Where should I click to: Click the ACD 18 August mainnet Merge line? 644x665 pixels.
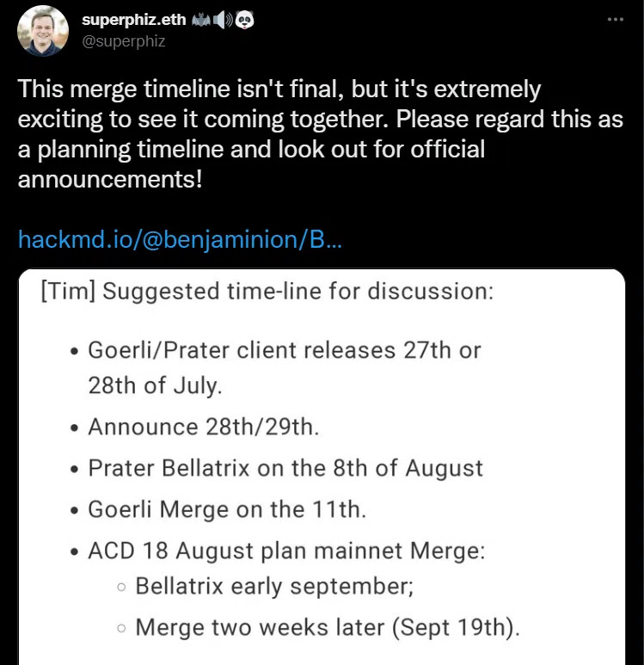point(286,551)
